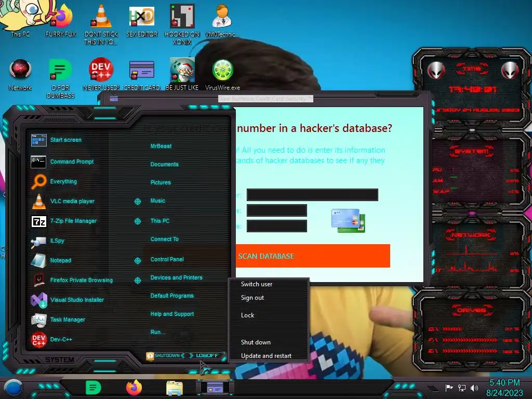532x399 pixels.
Task: Open the Network desktop icon
Action: [20, 75]
